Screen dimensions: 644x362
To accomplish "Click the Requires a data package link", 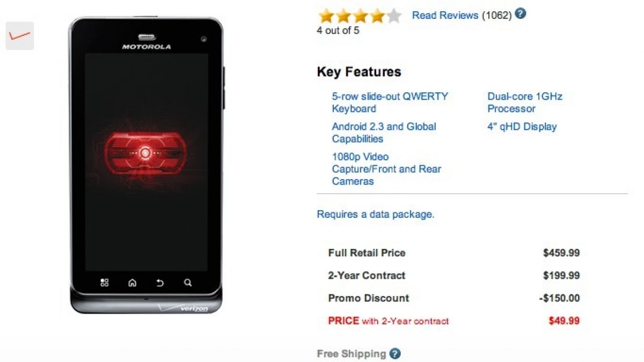I will [376, 215].
